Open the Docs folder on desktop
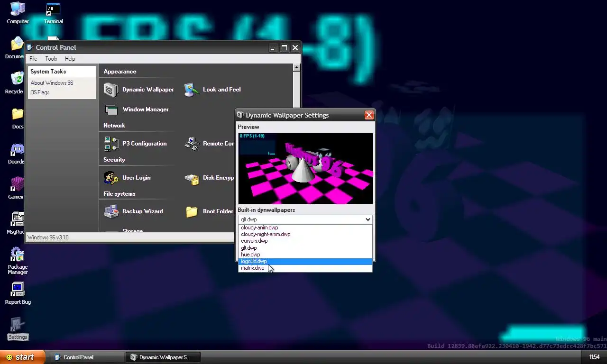Viewport: 607px width, 364px height. (18, 118)
